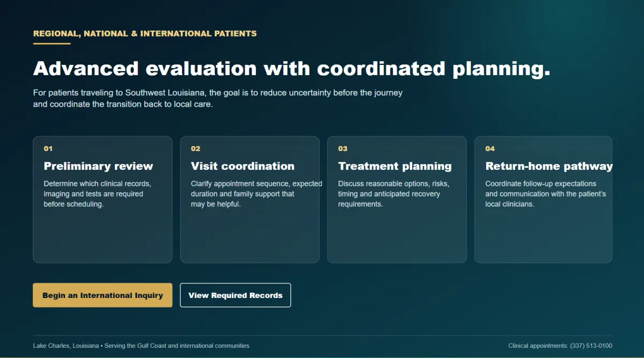Click the Southwest Louisiana intro paragraph
644x358 pixels.
(x=218, y=99)
